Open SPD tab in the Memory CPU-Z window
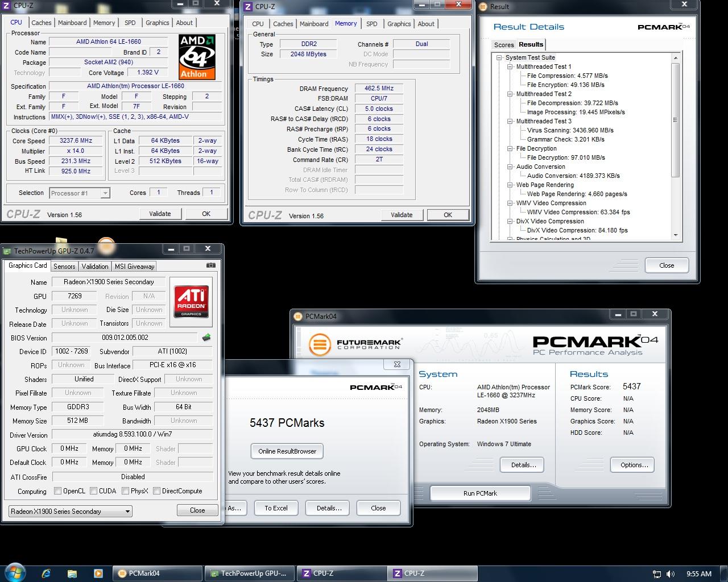Image resolution: width=728 pixels, height=582 pixels. point(371,24)
